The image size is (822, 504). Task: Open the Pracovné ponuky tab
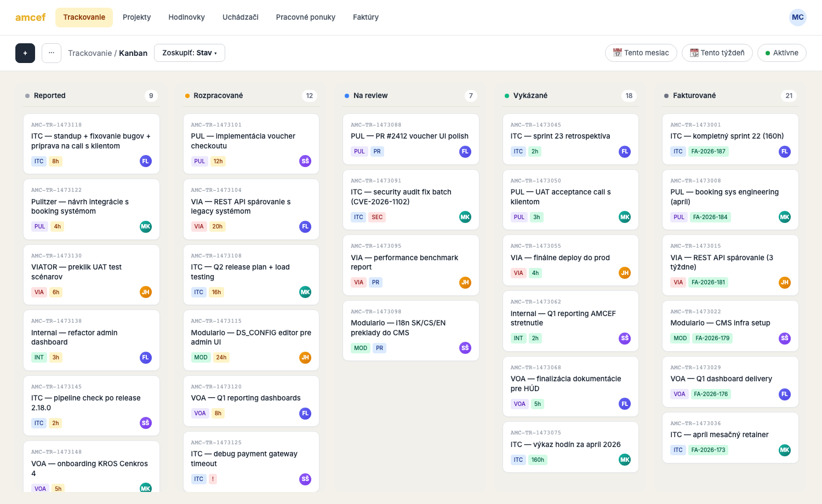click(306, 18)
